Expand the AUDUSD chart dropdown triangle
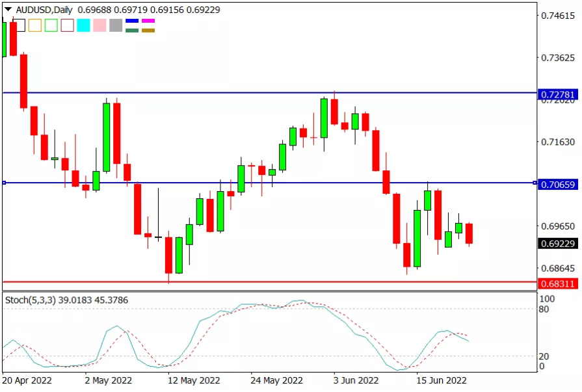This screenshot has height=392, width=582. (8, 9)
